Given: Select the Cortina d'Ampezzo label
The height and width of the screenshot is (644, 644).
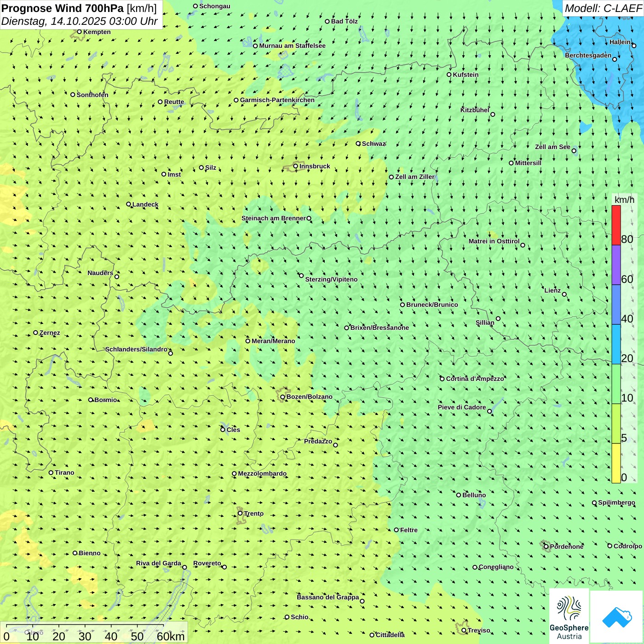Looking at the screenshot, I should click(x=475, y=379).
